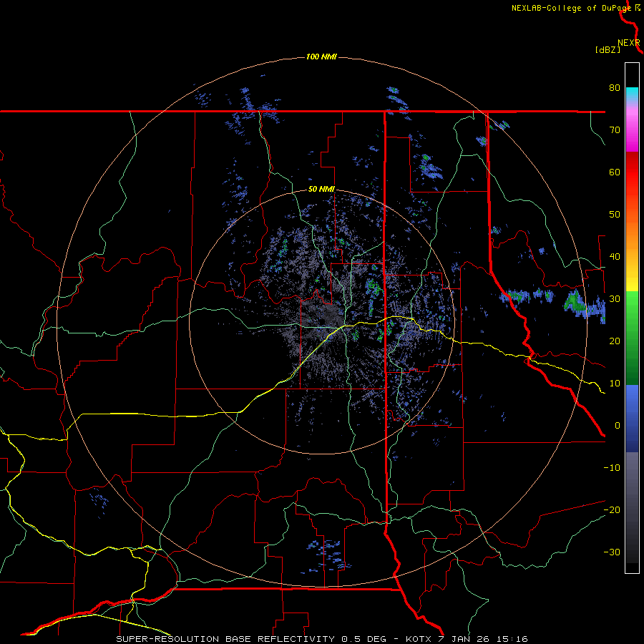Viewport: 644px width, 644px height.
Task: Click the 50 NMI range ring label
Action: [321, 190]
